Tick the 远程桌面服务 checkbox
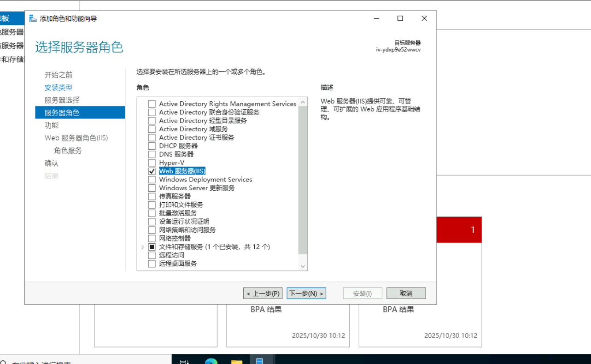 click(152, 264)
